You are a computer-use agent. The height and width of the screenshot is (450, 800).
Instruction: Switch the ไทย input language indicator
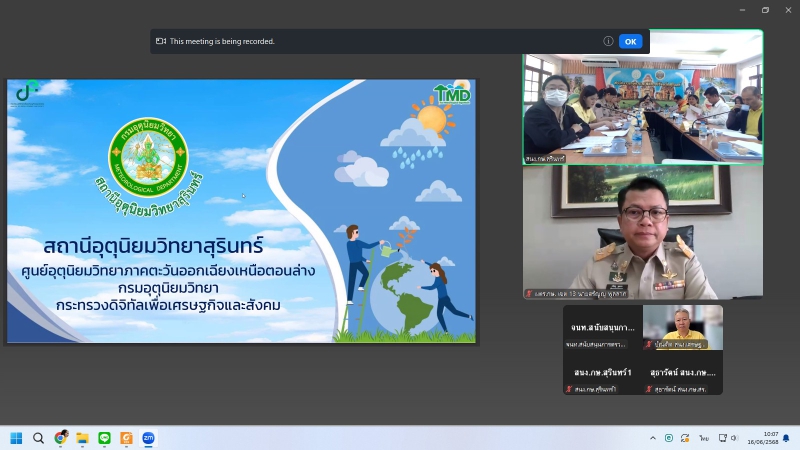[x=704, y=438]
